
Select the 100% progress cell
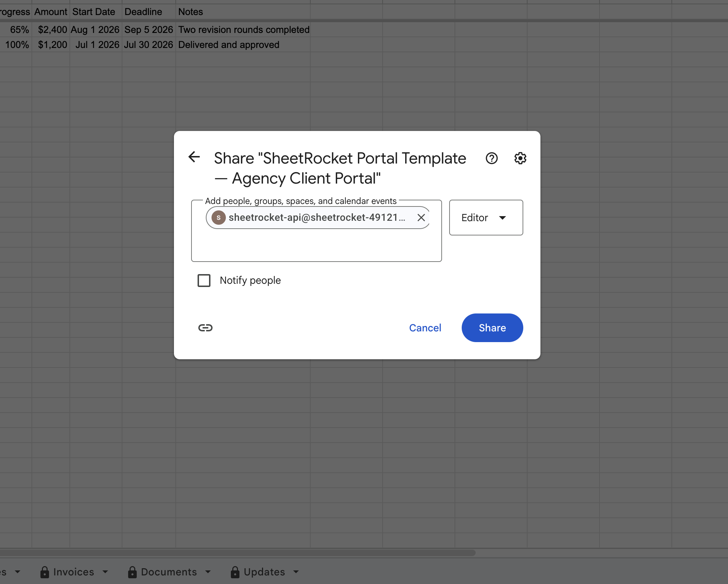16,45
